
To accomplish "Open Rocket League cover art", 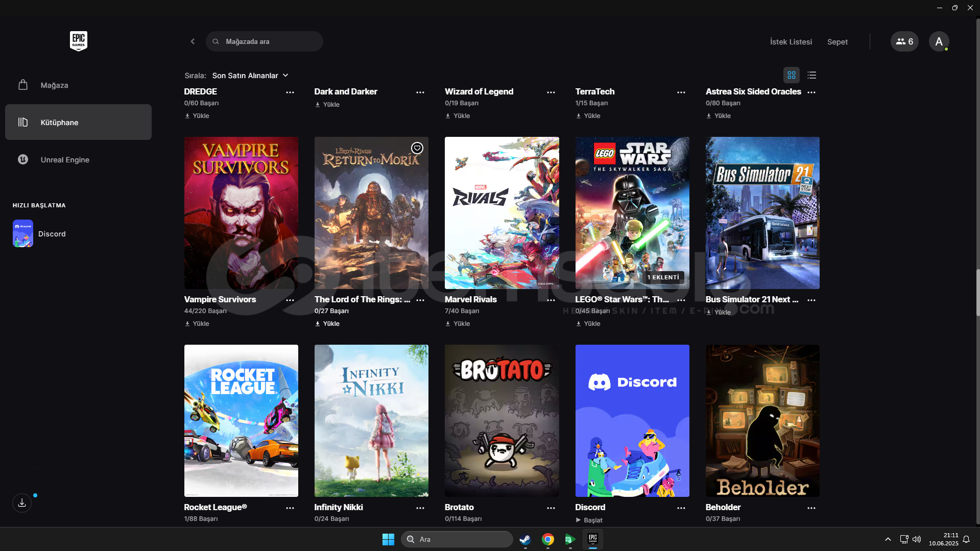I will coord(241,420).
